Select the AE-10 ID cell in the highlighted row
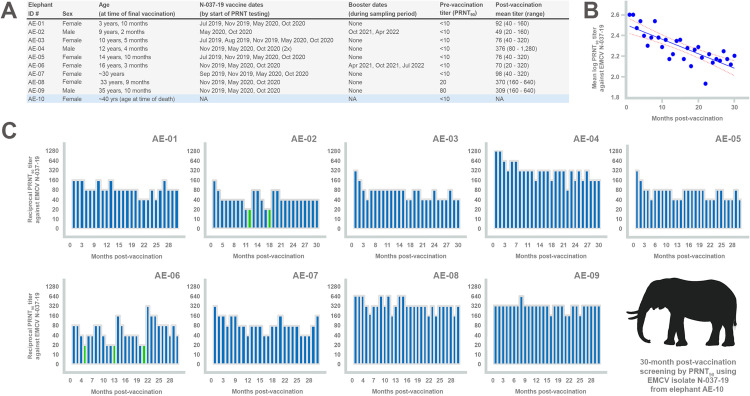The width and height of the screenshot is (750, 396). pos(36,99)
